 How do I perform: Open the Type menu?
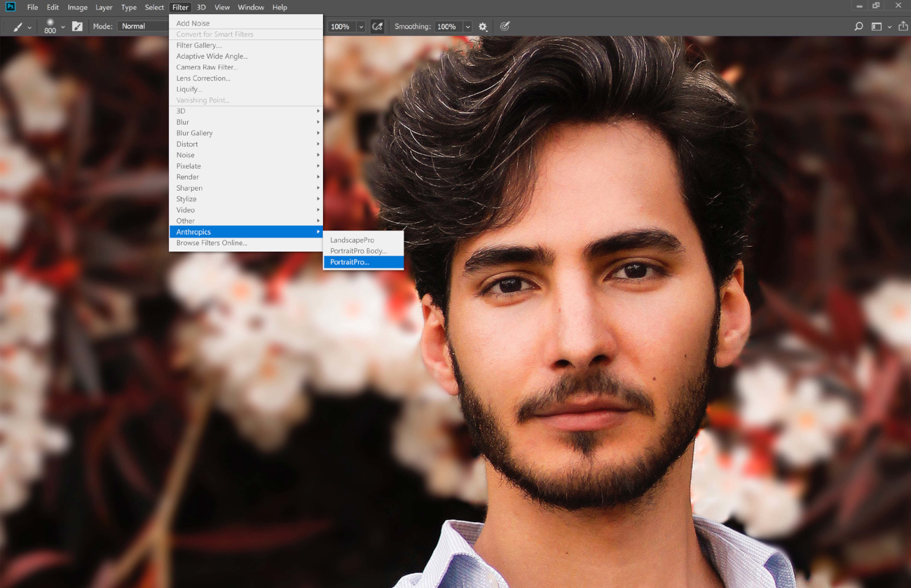click(x=129, y=7)
